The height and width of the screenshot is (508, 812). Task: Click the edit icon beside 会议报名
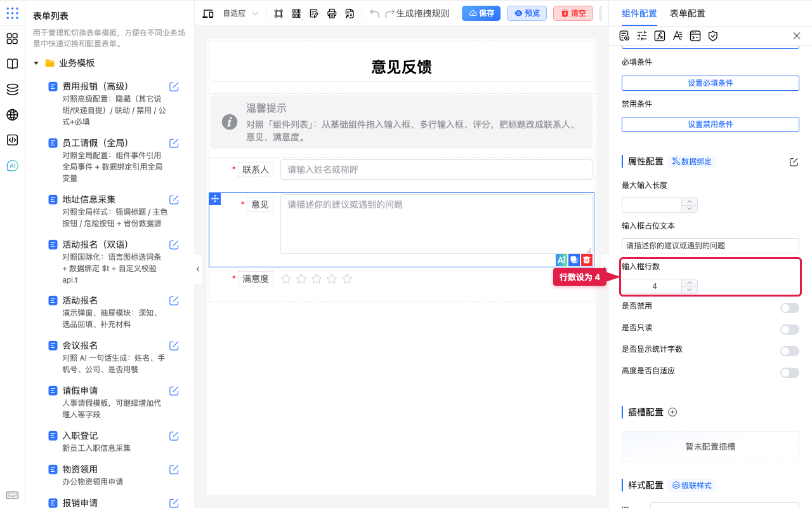(x=174, y=345)
